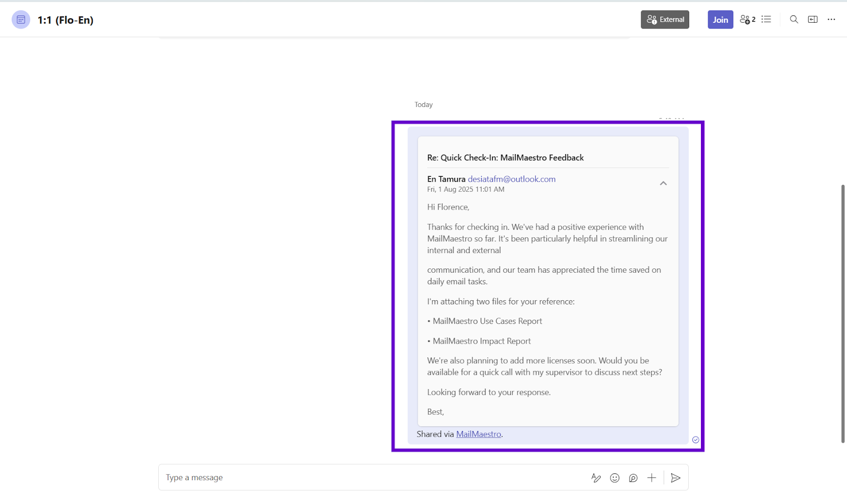Click the subject Re: Quick Check-In: MailMaestro Feedback
The width and height of the screenshot is (847, 504).
pyautogui.click(x=506, y=158)
